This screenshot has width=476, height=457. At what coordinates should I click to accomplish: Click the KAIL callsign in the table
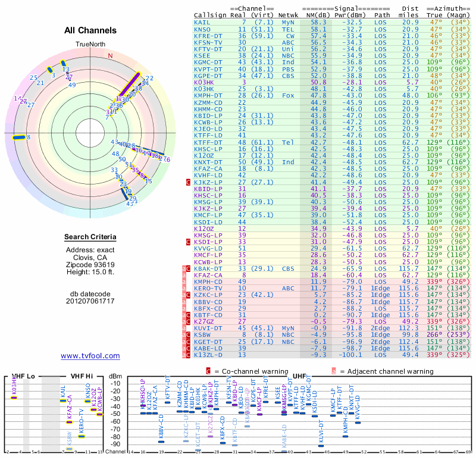click(202, 22)
